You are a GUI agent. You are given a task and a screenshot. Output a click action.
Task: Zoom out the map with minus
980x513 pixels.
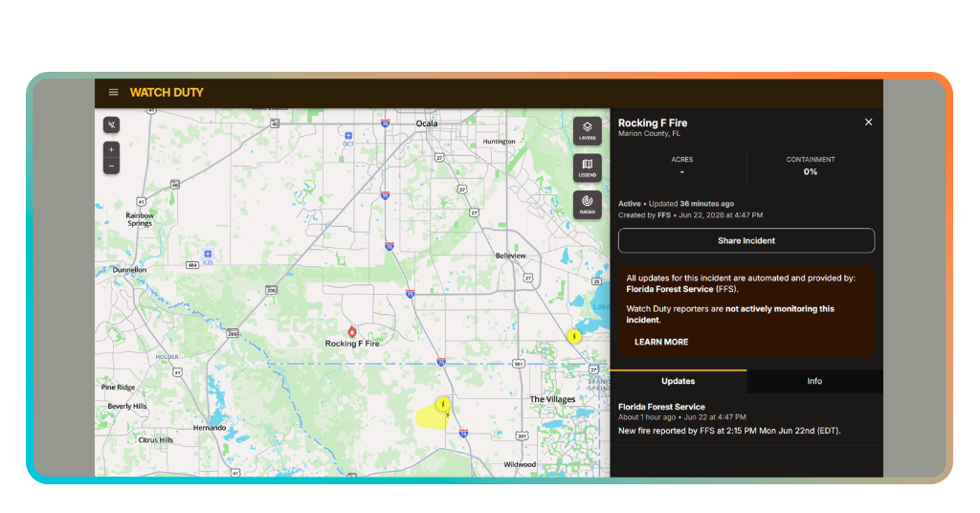point(111,167)
